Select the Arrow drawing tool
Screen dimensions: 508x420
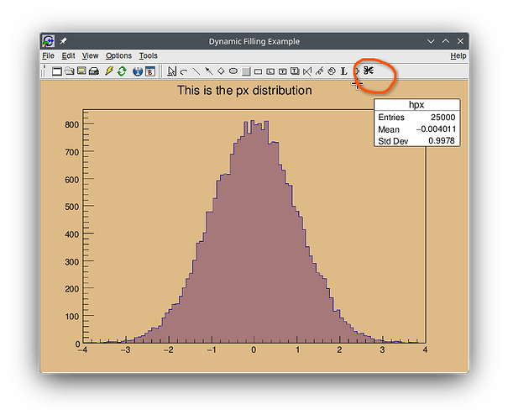tap(208, 71)
